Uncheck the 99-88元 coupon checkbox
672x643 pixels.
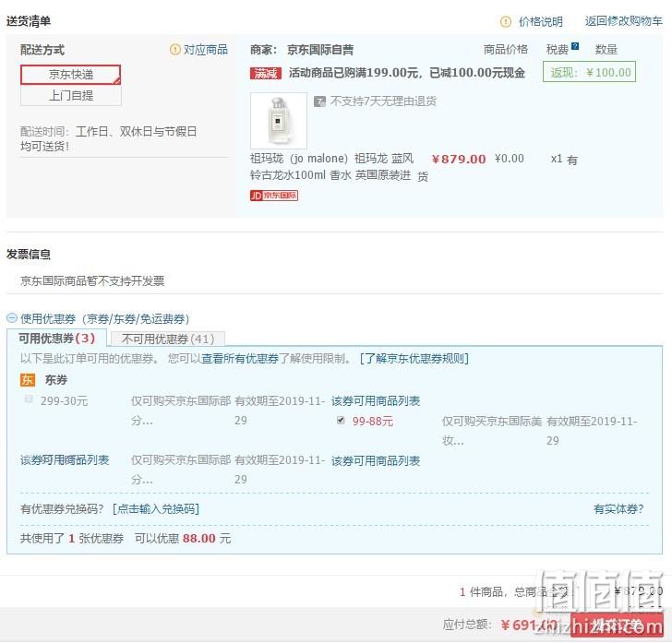coord(341,421)
